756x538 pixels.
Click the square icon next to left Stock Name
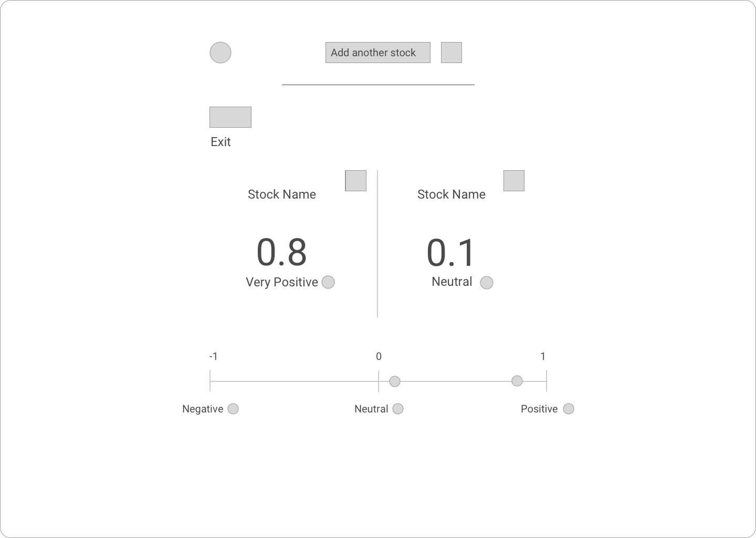[x=355, y=181]
